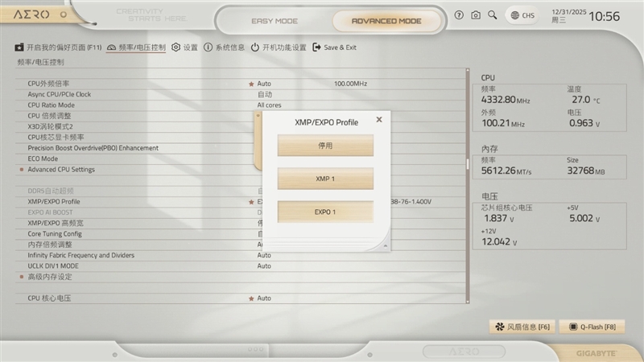Open Infinity Fabric Frequency Auto value

coord(264,255)
